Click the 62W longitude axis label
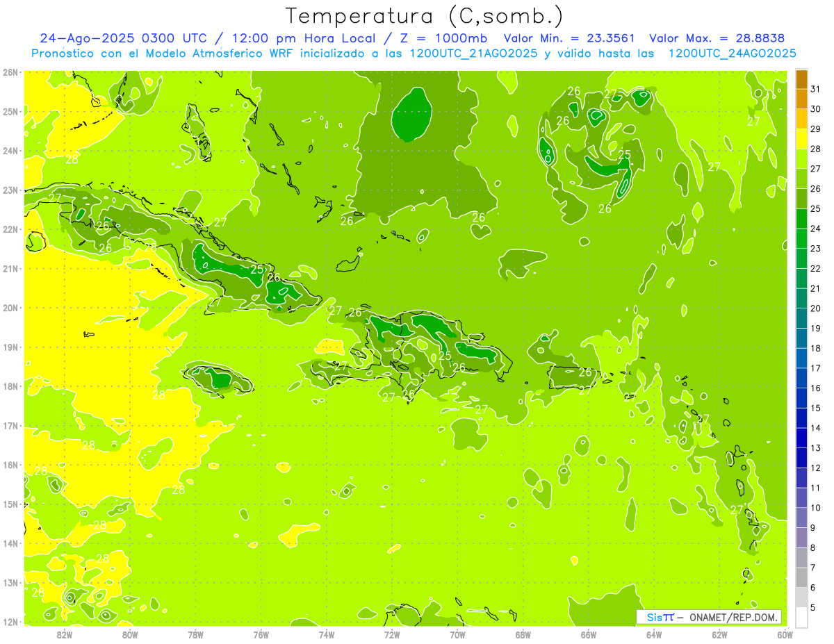The image size is (834, 644). [719, 634]
